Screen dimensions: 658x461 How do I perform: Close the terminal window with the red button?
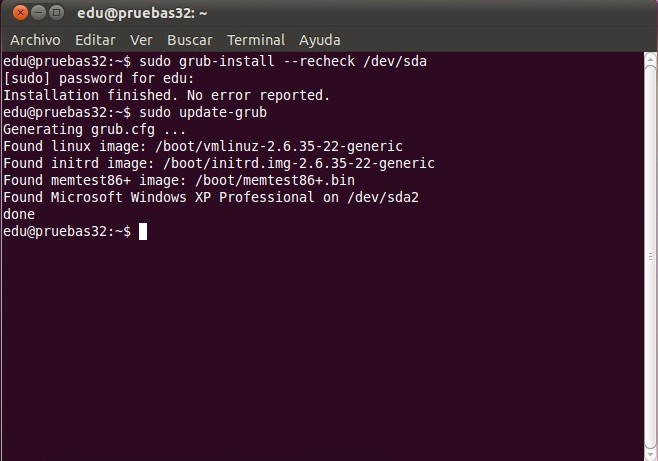click(x=20, y=13)
